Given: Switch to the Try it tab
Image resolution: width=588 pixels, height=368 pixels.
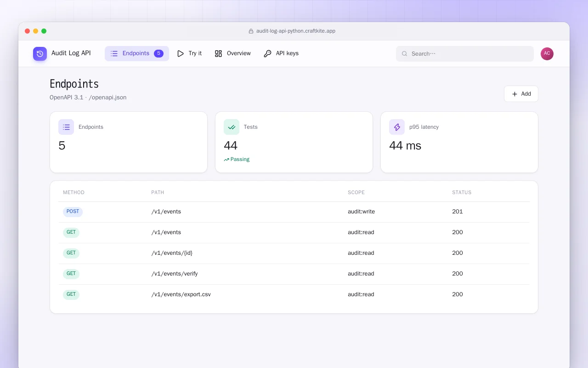Looking at the screenshot, I should (189, 53).
